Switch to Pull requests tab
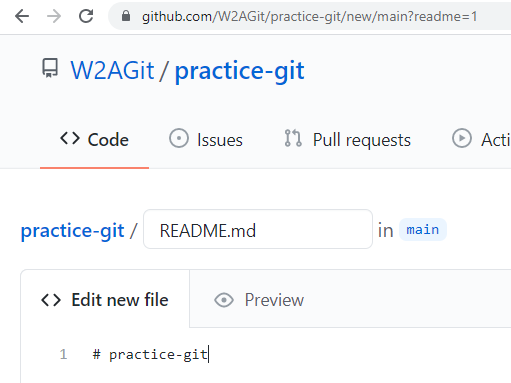This screenshot has height=383, width=511. click(348, 139)
